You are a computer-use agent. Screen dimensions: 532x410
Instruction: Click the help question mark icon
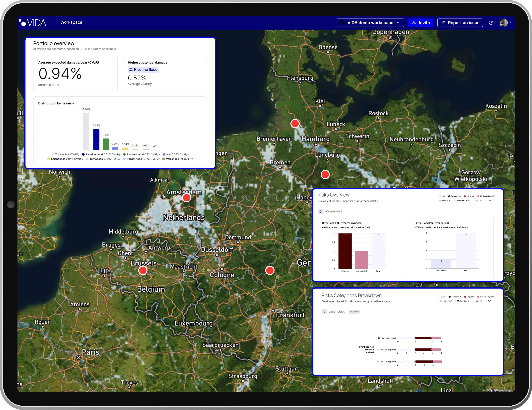(491, 23)
